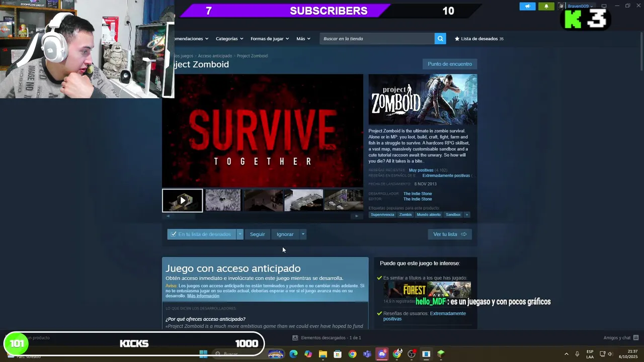Screen dimensions: 644x362
Task: Click the microphone tray icon
Action: point(577,354)
